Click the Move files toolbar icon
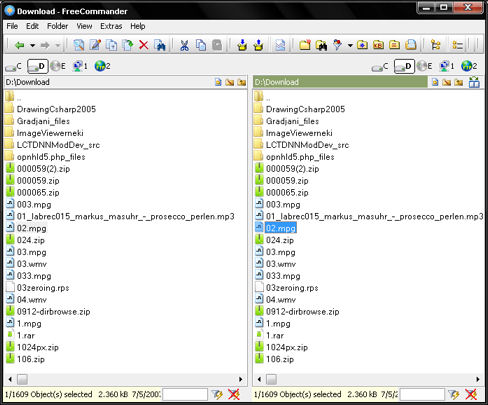This screenshot has height=405, width=488. [127, 45]
